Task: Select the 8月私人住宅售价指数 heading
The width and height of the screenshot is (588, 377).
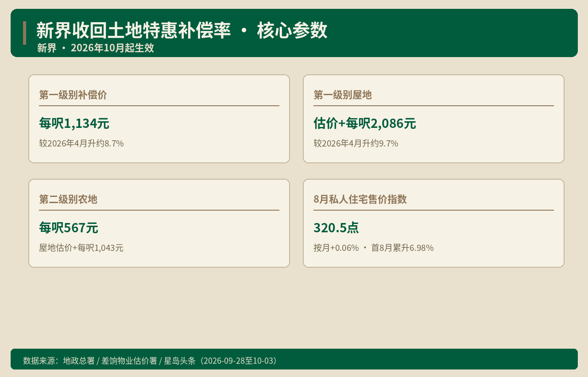Action: [360, 199]
